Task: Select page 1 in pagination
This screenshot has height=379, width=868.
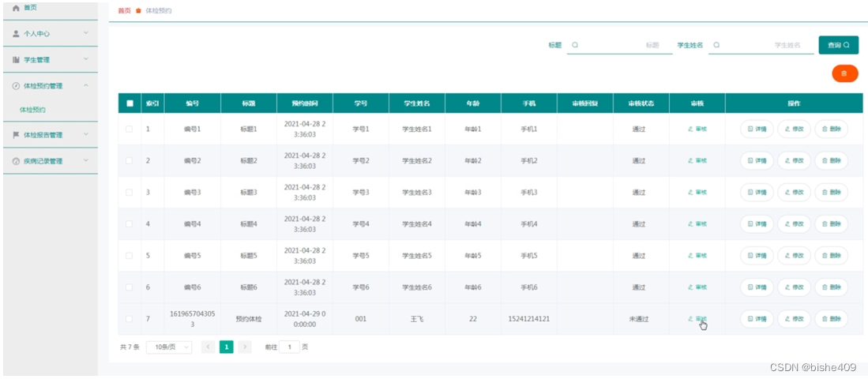Action: [x=227, y=347]
